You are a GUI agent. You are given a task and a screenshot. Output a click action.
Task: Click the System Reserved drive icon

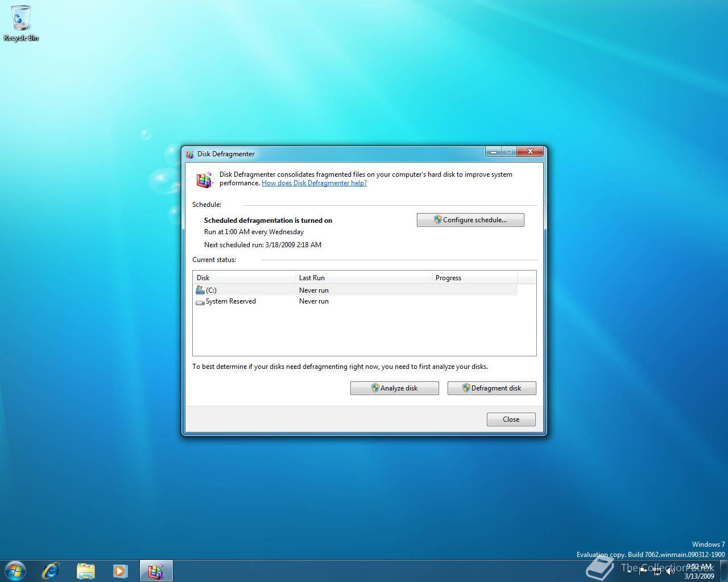(200, 302)
